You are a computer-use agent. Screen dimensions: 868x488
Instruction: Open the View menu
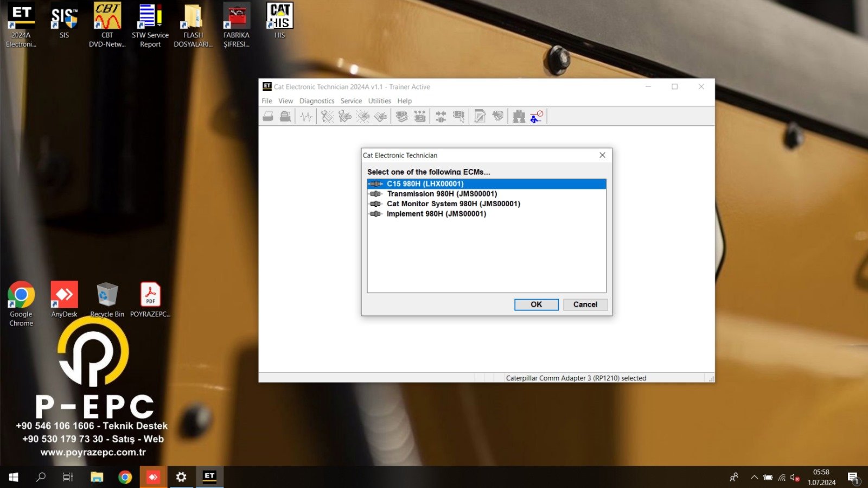pyautogui.click(x=286, y=101)
